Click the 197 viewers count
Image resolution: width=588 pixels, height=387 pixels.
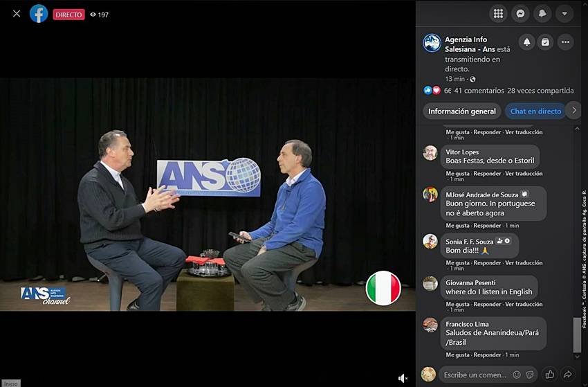(100, 15)
